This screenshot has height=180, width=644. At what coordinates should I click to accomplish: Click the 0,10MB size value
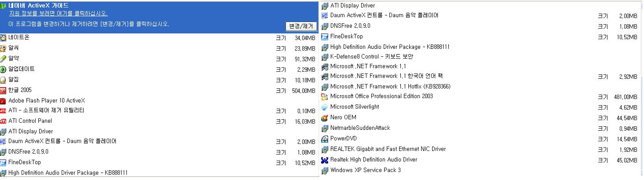coord(307,111)
